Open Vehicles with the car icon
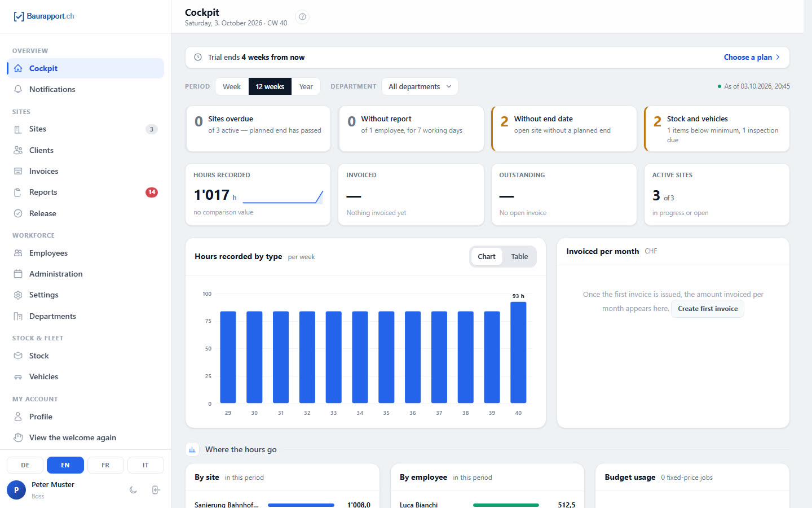 (18, 376)
